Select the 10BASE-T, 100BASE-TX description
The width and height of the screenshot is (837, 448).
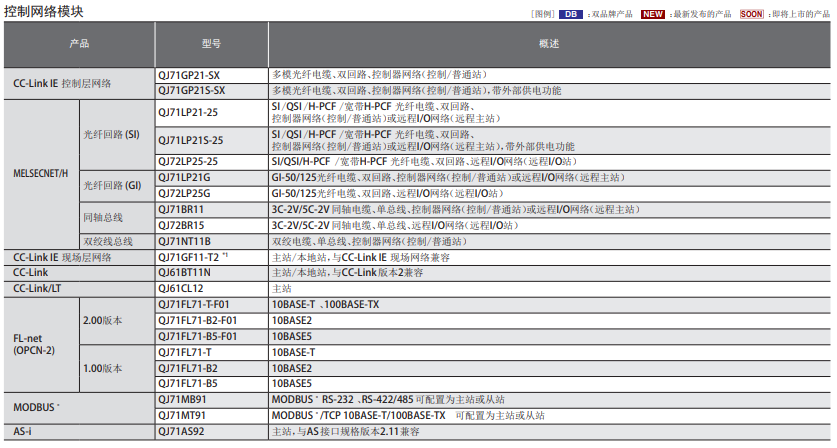point(326,304)
